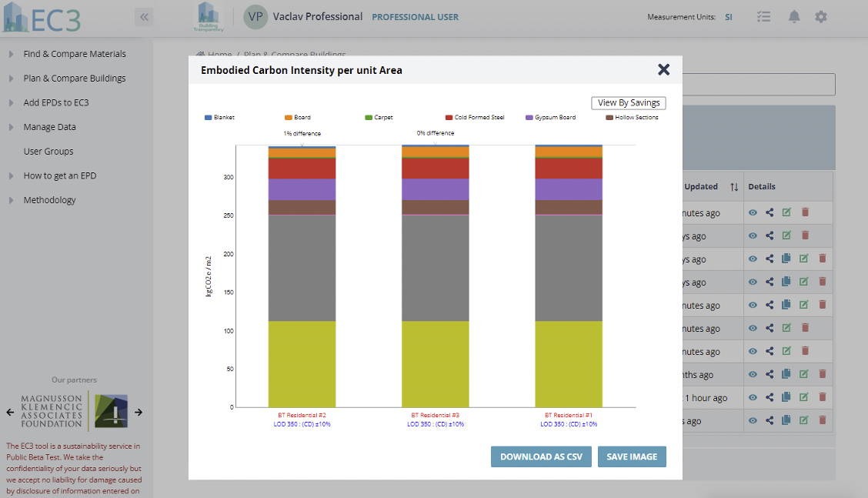Open User Groups in sidebar
The height and width of the screenshot is (498, 868).
48,152
